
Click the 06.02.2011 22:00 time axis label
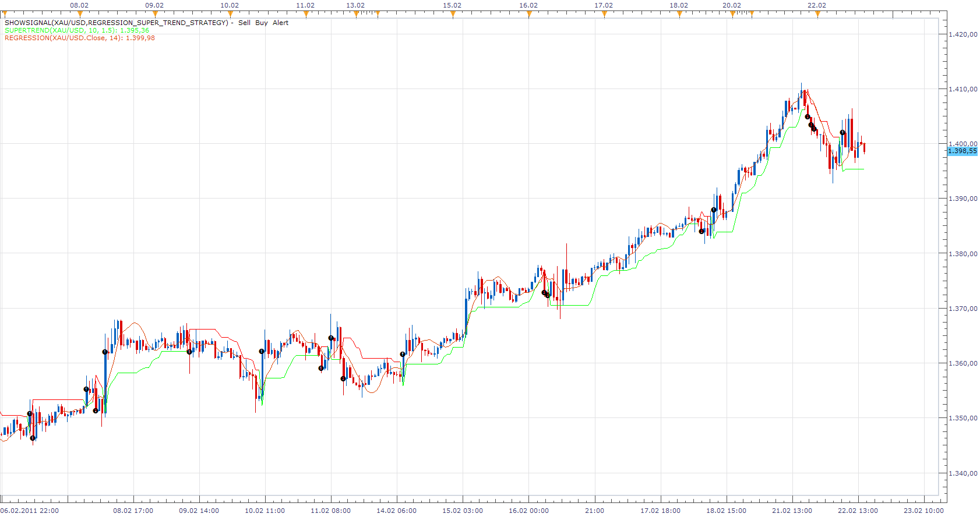[30, 511]
